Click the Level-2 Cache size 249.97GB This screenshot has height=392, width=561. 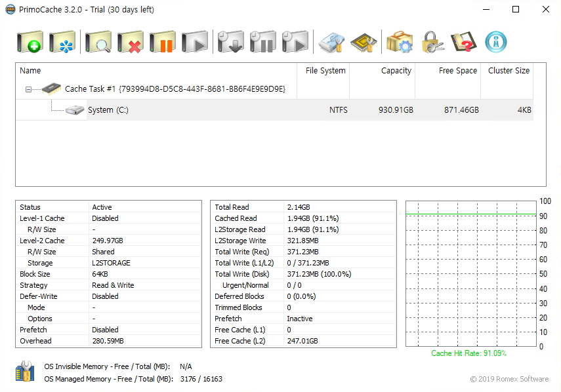(108, 241)
